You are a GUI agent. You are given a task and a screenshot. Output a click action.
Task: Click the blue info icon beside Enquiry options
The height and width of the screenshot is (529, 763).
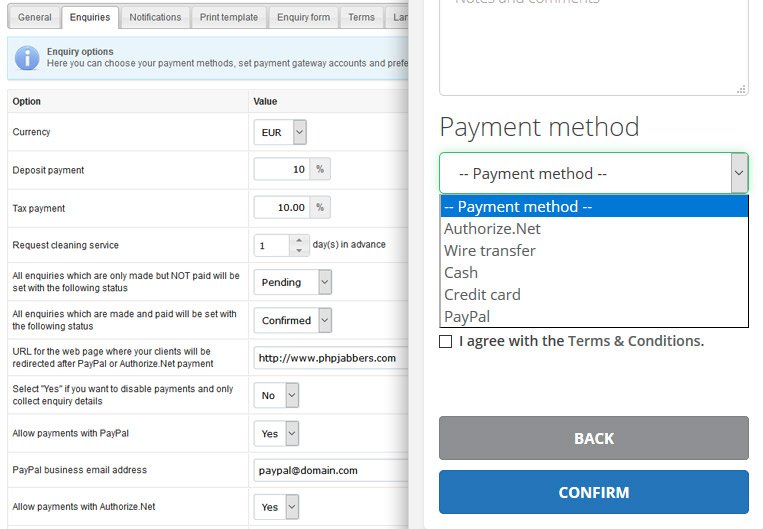pos(27,58)
